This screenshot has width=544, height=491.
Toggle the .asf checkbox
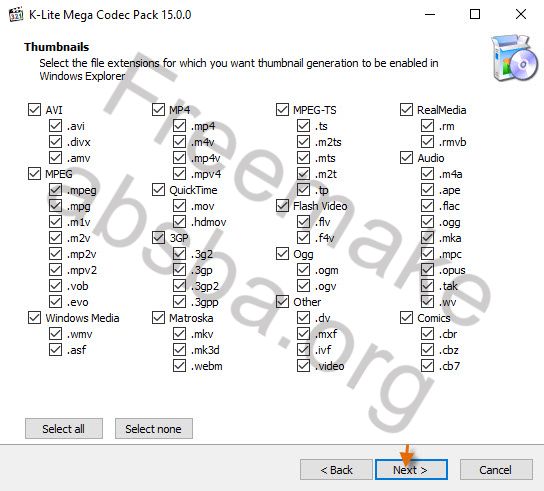(x=56, y=349)
